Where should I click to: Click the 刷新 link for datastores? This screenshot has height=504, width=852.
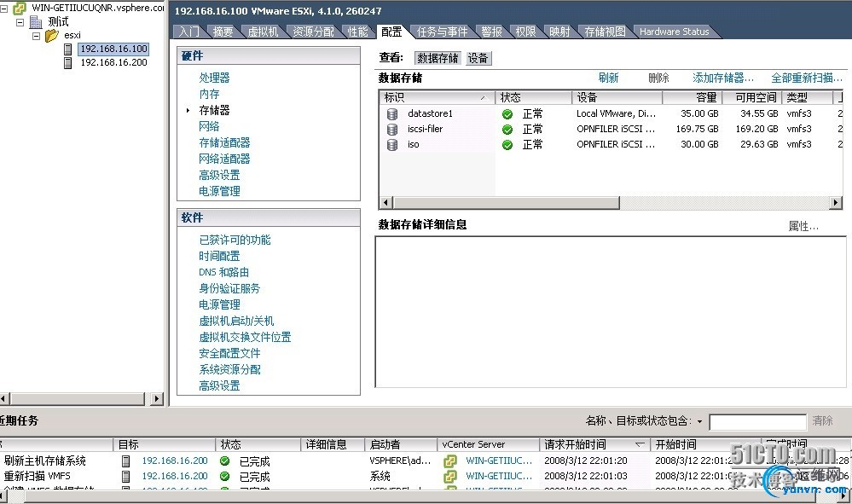(609, 78)
